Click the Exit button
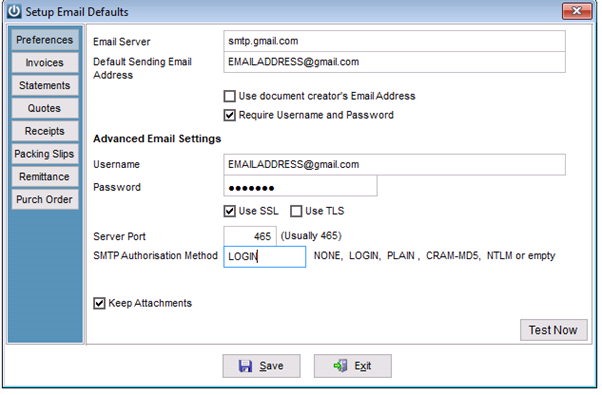The image size is (602, 395). 353,366
